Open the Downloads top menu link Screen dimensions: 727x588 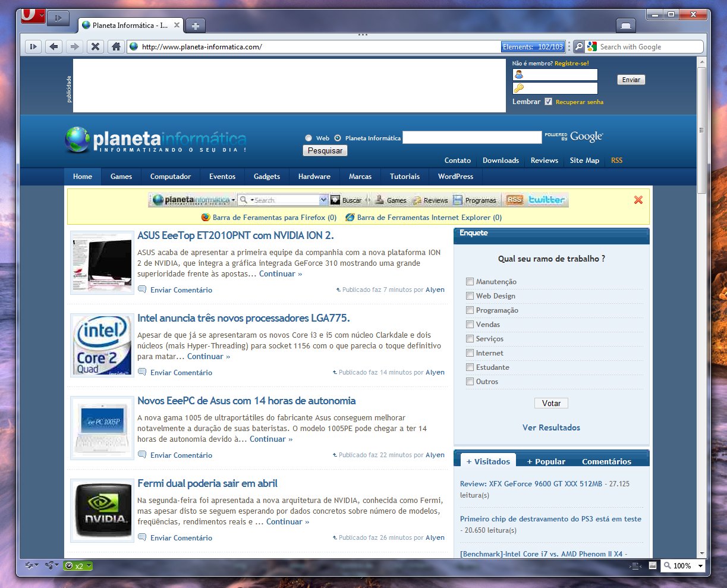[501, 161]
